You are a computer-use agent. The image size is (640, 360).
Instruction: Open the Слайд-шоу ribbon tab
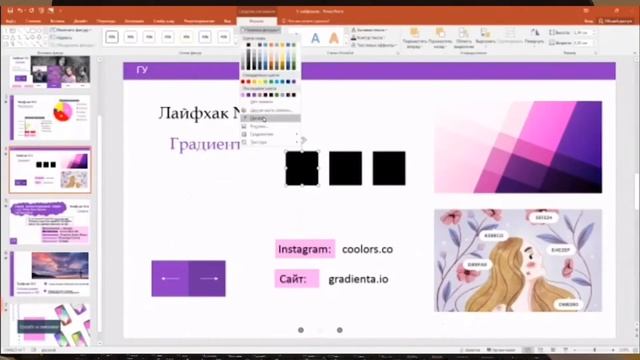click(164, 21)
